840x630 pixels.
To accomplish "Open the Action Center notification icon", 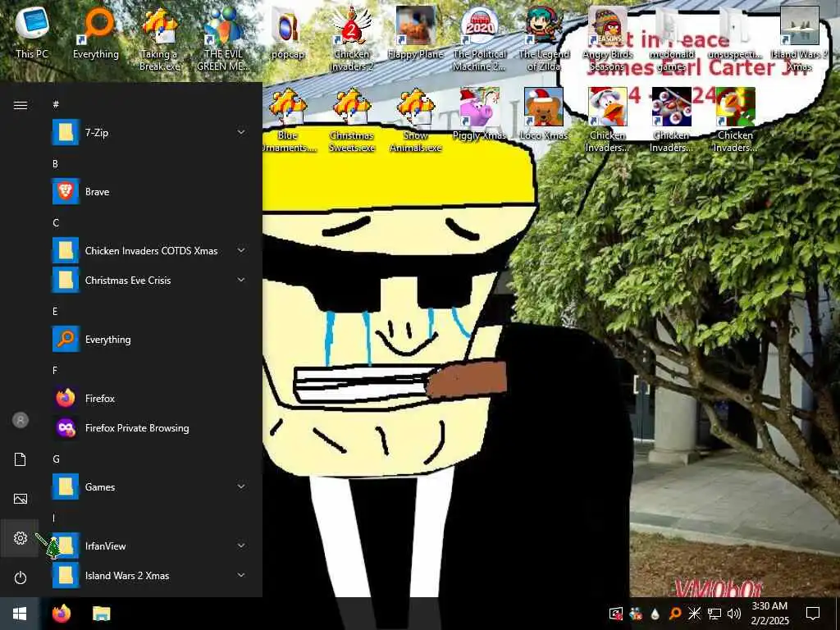I will tap(813, 614).
